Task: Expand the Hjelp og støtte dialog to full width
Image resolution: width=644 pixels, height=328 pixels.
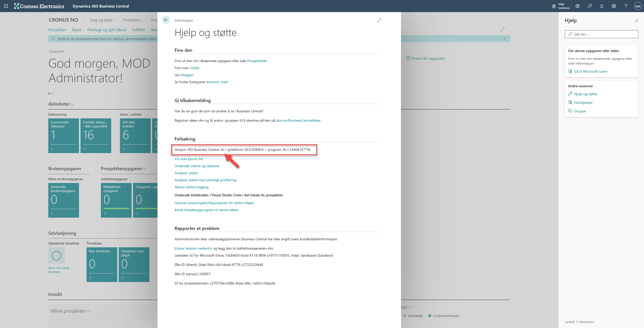Action: (379, 20)
